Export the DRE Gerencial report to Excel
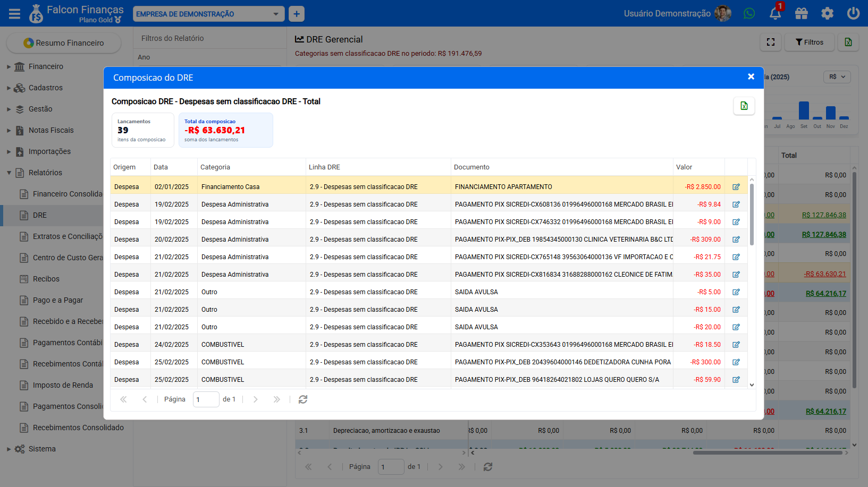The image size is (868, 487). 848,42
